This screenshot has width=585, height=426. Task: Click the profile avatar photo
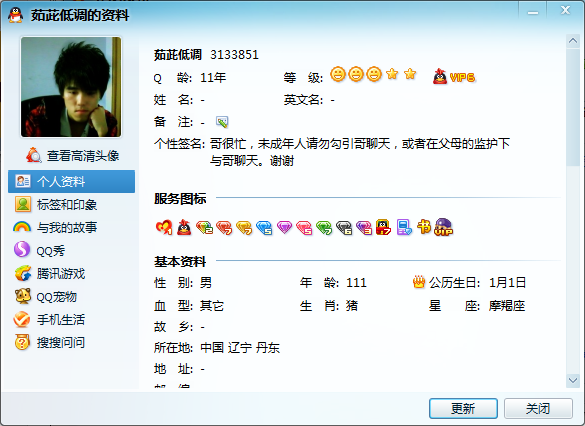(71, 87)
